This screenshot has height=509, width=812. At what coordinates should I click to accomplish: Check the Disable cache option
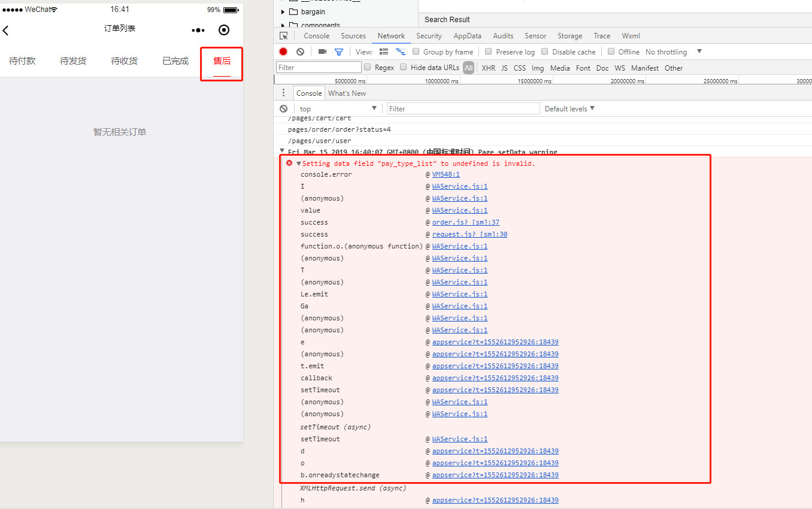pos(545,52)
